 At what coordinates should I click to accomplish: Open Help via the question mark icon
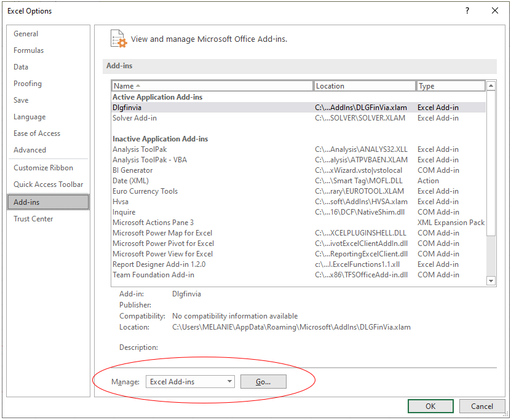[467, 10]
